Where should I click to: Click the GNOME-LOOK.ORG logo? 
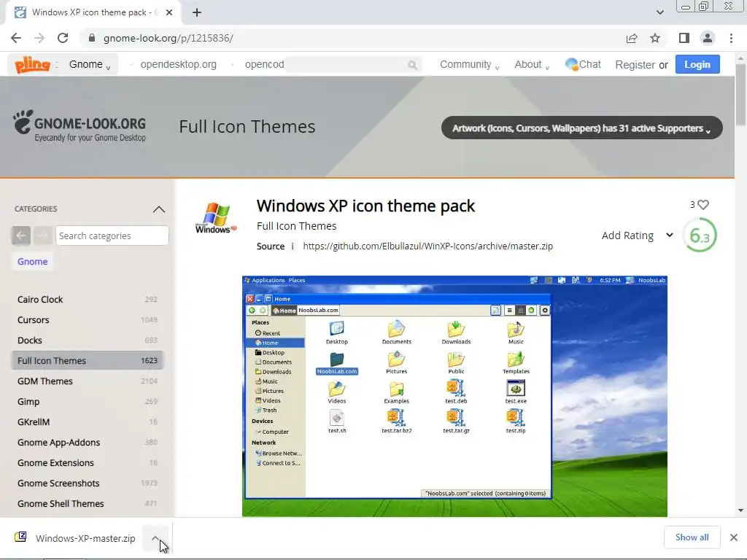[x=80, y=126]
